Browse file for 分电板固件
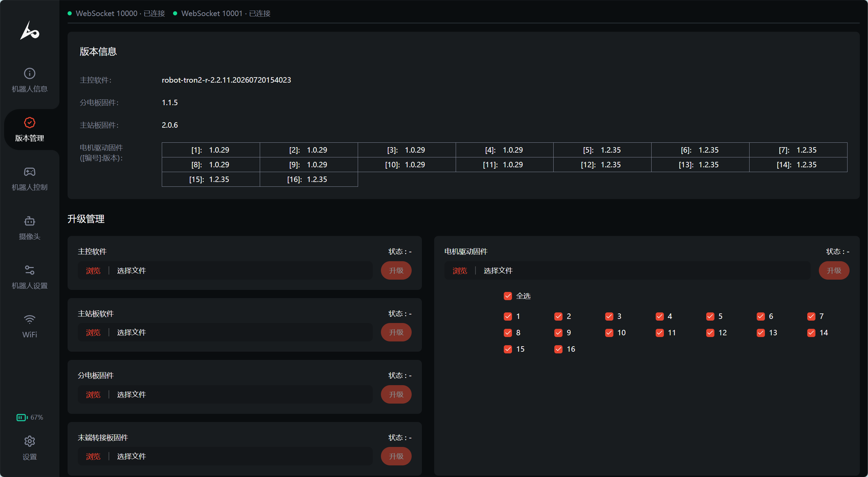This screenshot has width=868, height=477. coord(93,394)
